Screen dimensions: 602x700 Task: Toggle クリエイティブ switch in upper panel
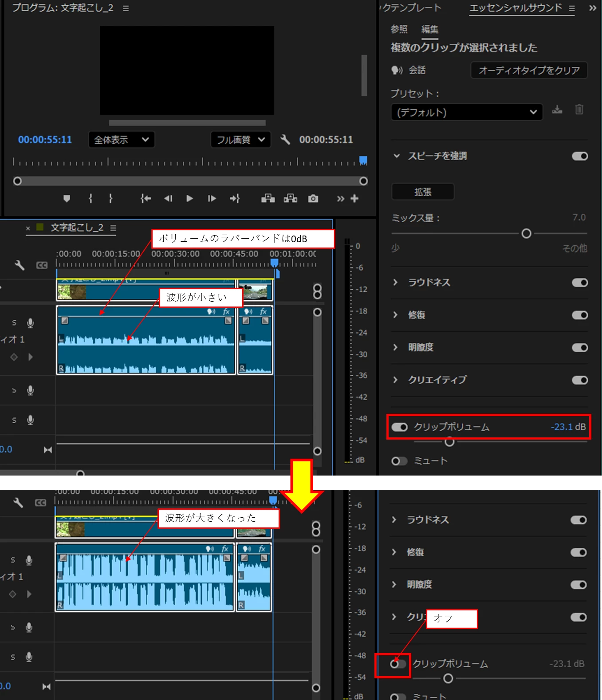580,380
